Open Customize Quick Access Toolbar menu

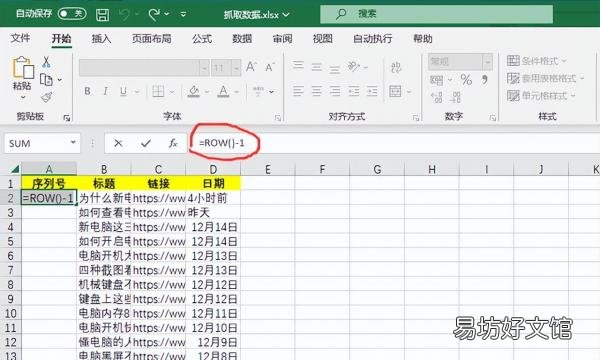[183, 15]
